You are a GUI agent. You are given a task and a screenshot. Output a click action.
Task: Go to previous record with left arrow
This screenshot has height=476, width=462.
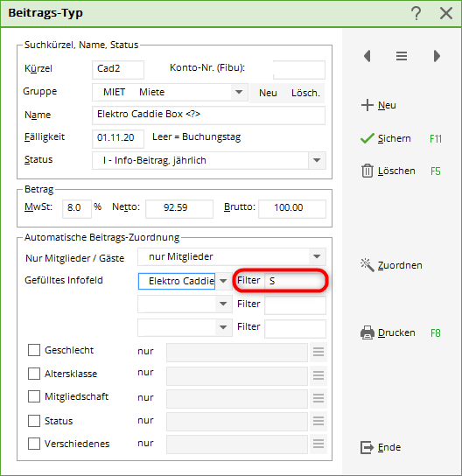(x=367, y=56)
